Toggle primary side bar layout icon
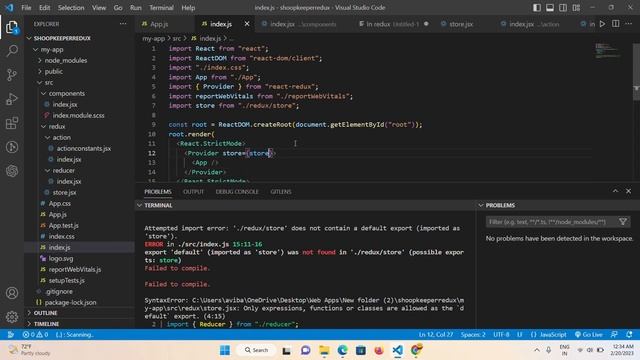640x360 pixels. [537, 8]
